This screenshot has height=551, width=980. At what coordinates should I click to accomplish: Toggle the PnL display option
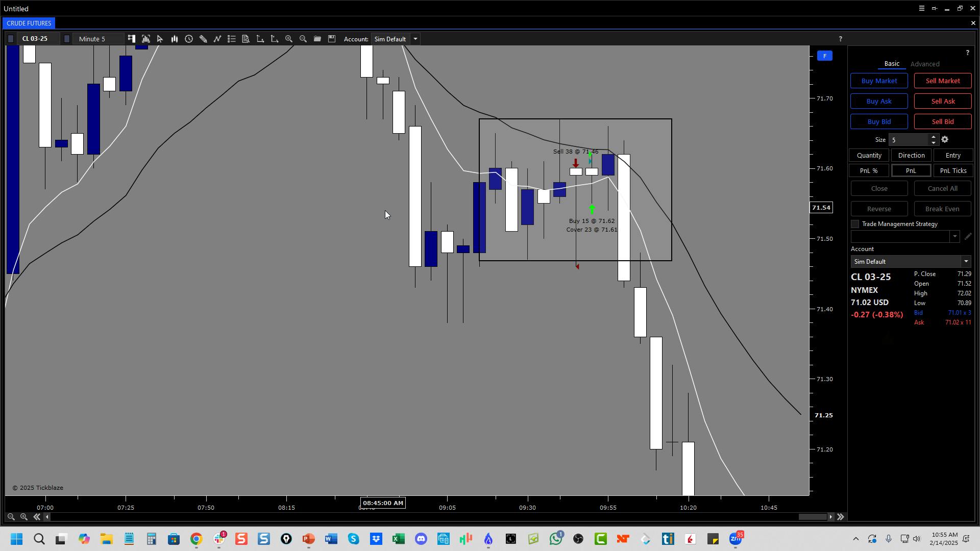(x=911, y=171)
